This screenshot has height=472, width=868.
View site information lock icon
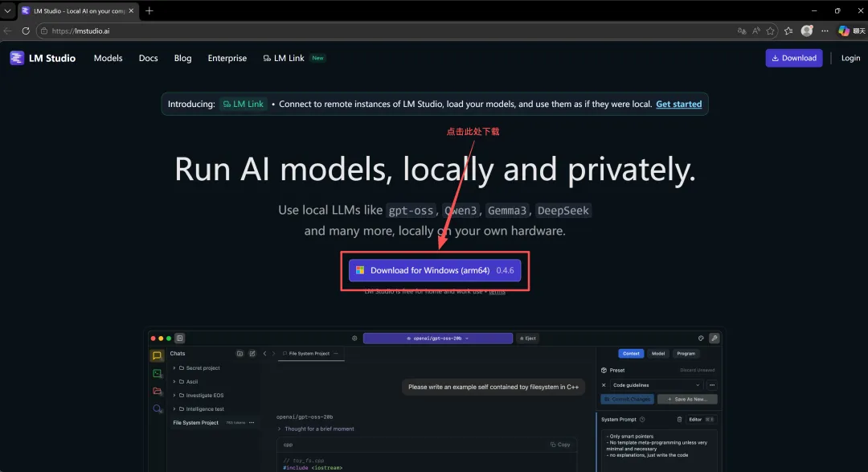(x=44, y=31)
